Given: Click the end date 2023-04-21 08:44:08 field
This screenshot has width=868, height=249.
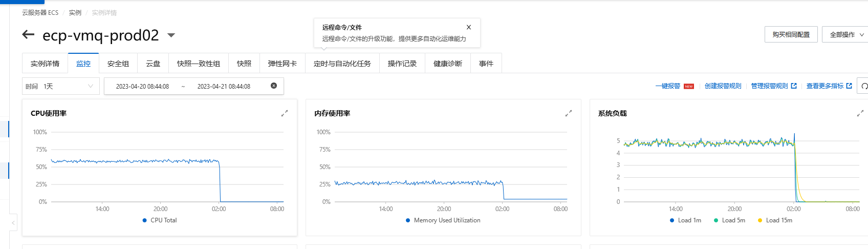Looking at the screenshot, I should (x=224, y=87).
